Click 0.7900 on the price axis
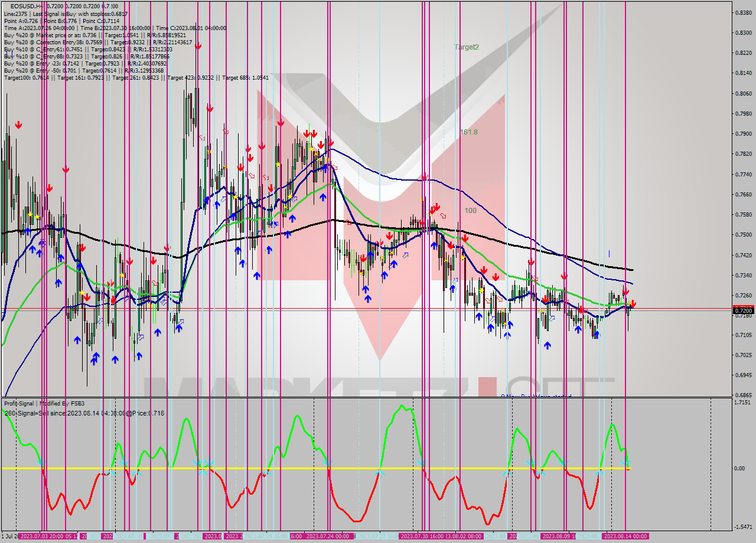Image resolution: width=756 pixels, height=543 pixels. click(x=742, y=133)
